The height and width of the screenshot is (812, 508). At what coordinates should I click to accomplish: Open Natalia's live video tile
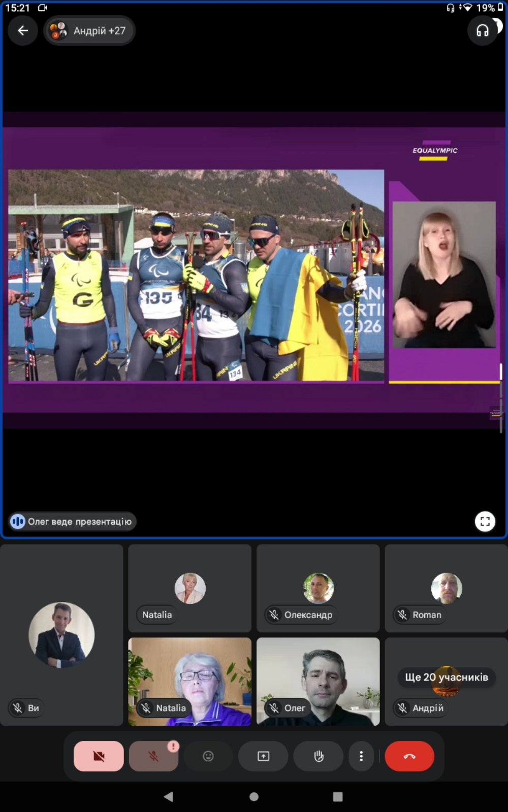[x=189, y=682]
